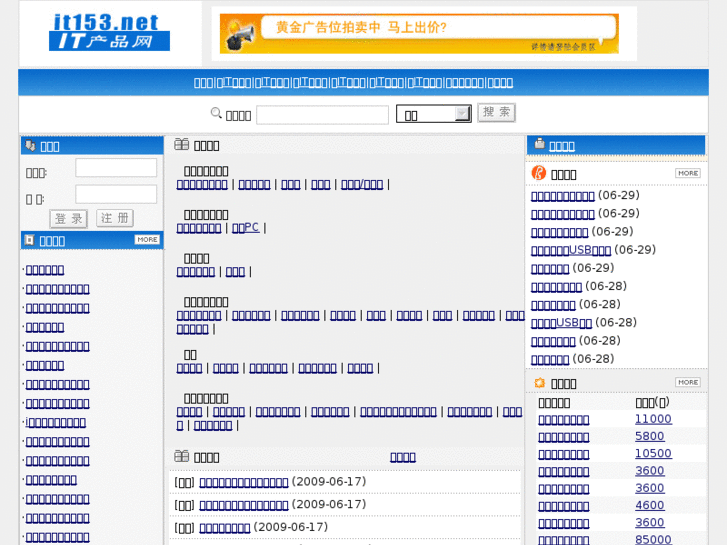Open the left list link starting with letter i
This screenshot has width=727, height=545.
click(56, 422)
